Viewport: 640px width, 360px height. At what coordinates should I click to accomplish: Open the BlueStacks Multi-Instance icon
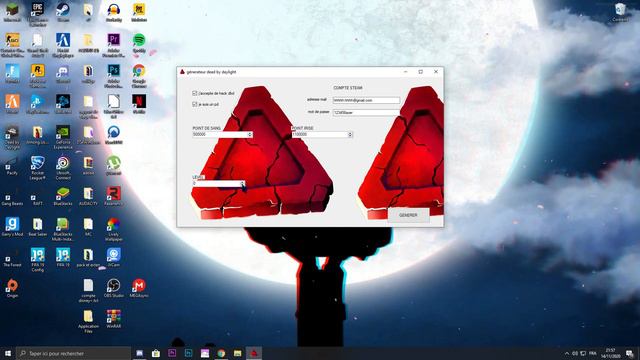63,229
